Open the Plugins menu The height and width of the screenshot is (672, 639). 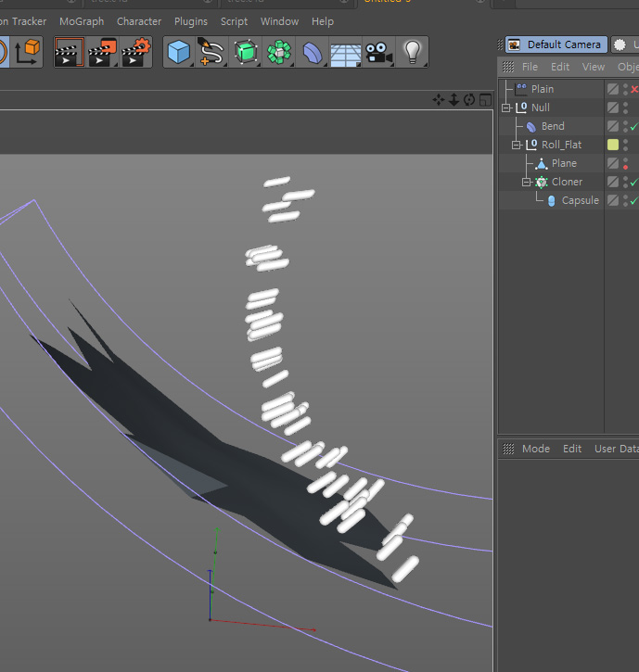[191, 21]
